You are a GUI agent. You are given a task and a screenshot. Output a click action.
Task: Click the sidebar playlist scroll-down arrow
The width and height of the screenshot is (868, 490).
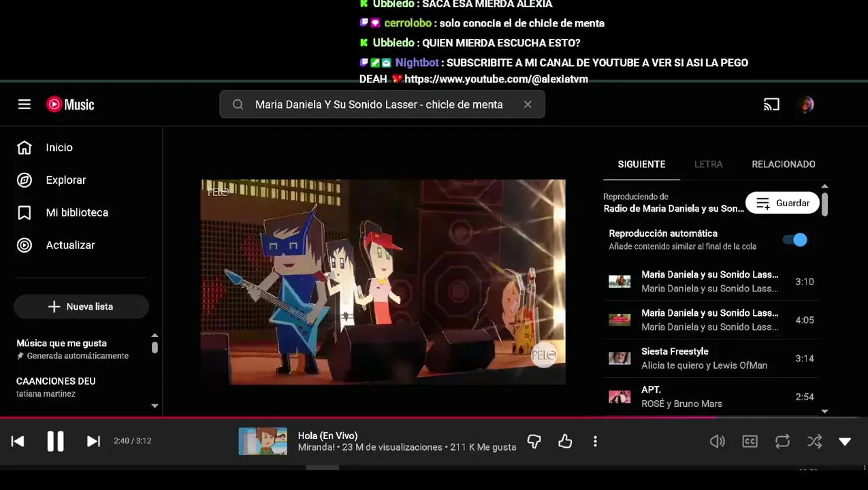click(x=155, y=406)
